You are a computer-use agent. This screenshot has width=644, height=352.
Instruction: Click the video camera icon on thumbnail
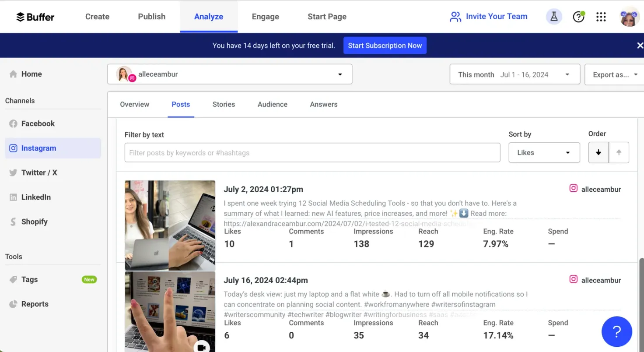coord(202,347)
